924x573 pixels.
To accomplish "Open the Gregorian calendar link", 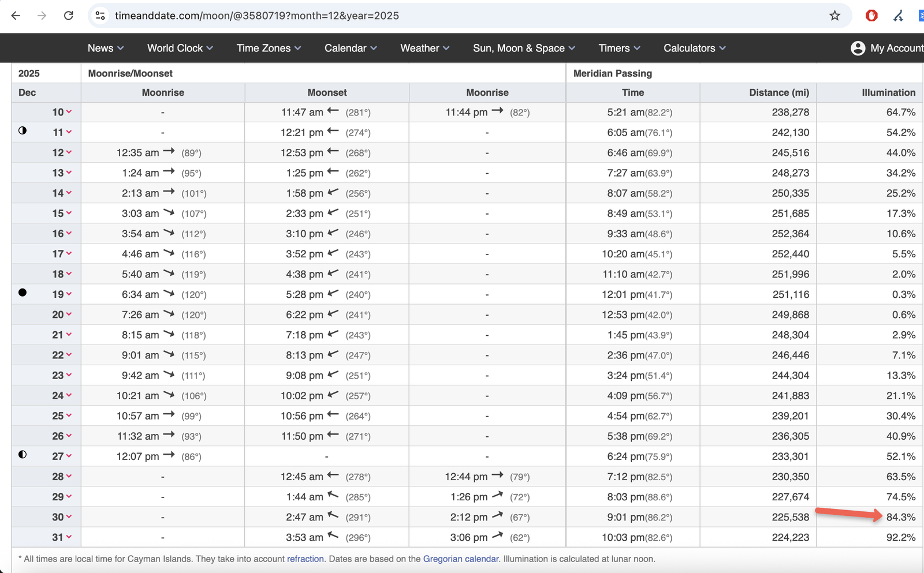I will 460,559.
